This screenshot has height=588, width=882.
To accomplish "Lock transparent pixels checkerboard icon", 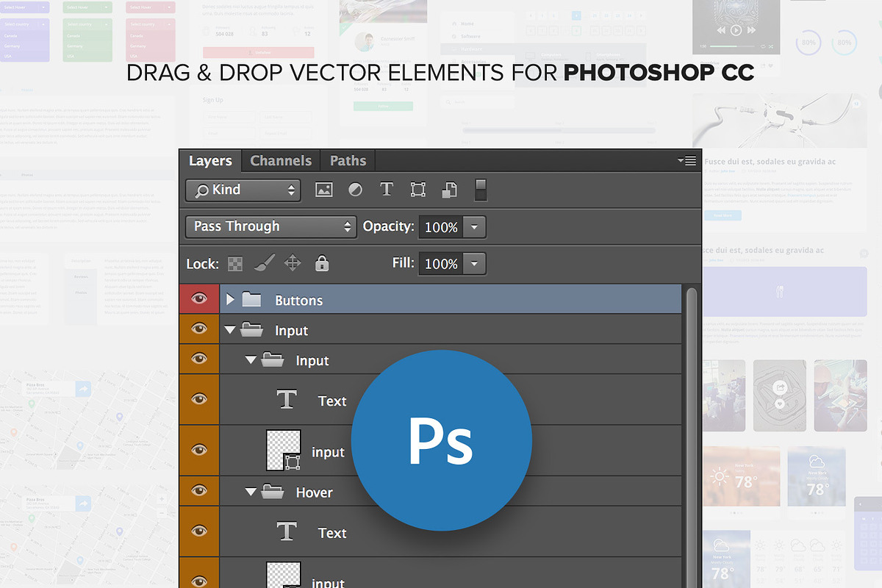I will 235,264.
